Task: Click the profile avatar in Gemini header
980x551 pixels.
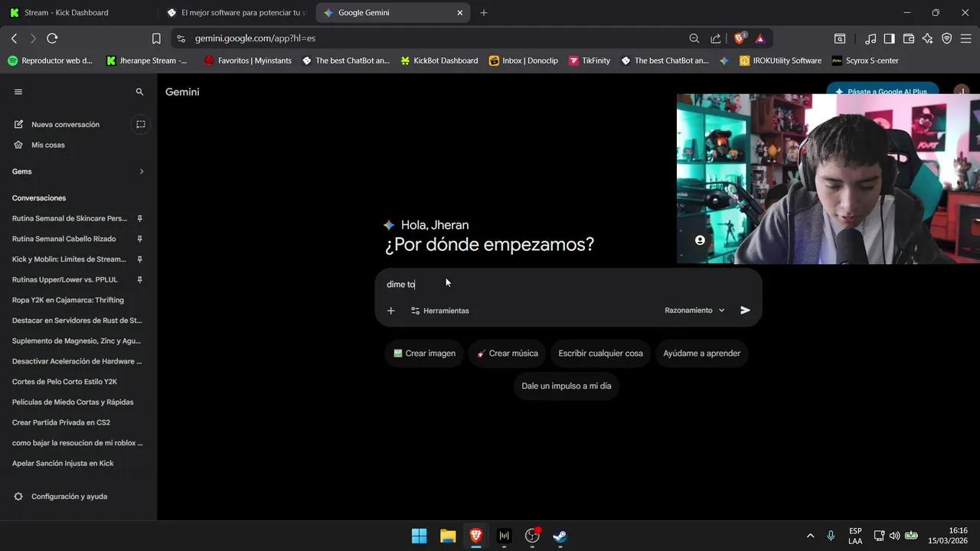Action: click(x=961, y=91)
